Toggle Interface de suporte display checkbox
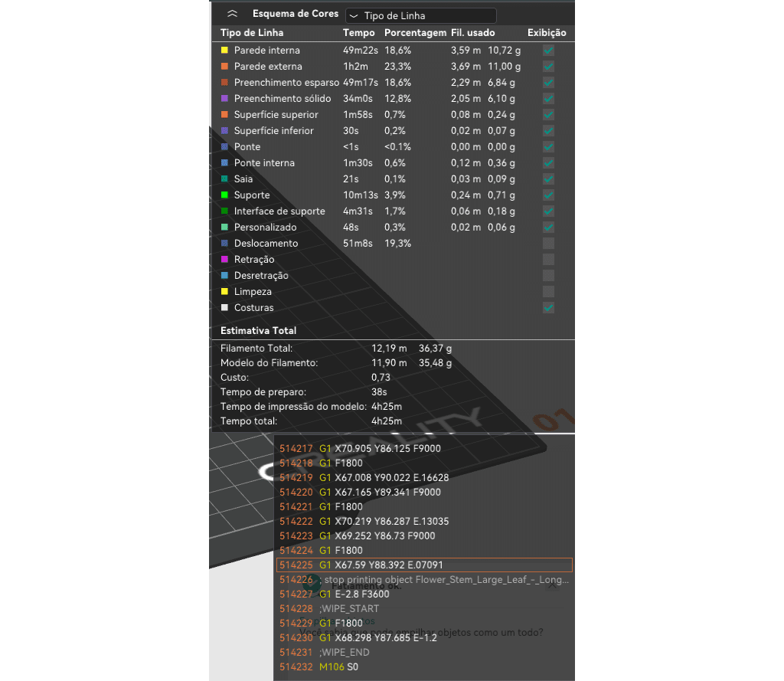Screen dimensions: 784x681 (548, 211)
